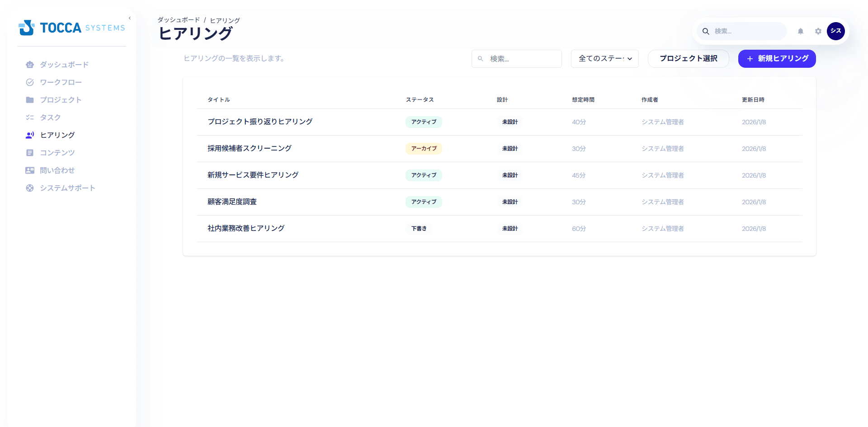This screenshot has height=427, width=868.
Task: Open settings with the gear icon
Action: pyautogui.click(x=818, y=31)
